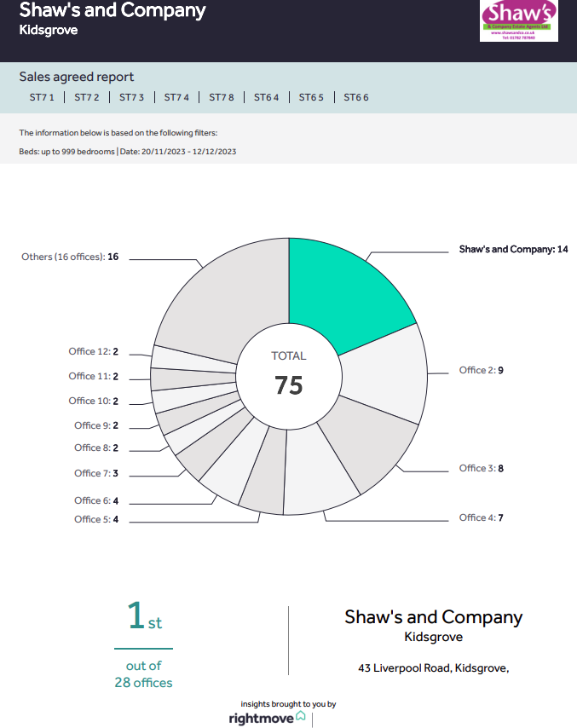Click the 43 Liverpool Road address
The width and height of the screenshot is (577, 728).
pyautogui.click(x=434, y=668)
